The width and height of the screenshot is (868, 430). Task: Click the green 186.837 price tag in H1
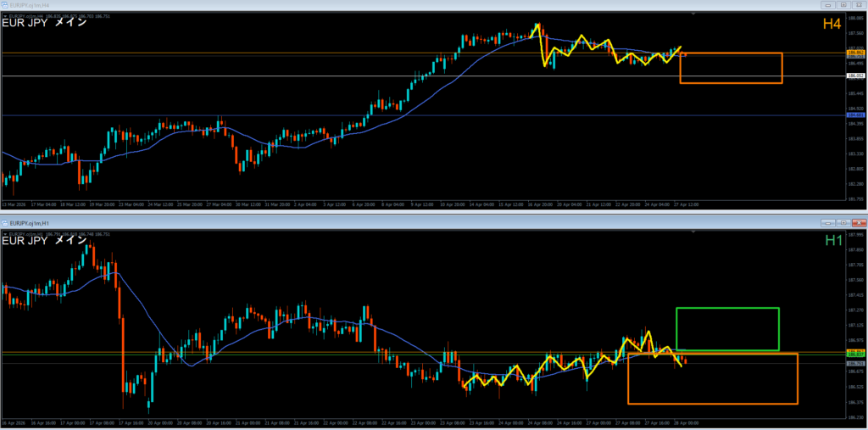[856, 353]
